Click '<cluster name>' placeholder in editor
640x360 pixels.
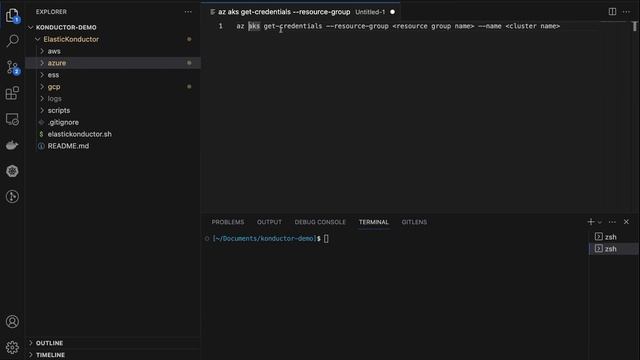point(533,26)
